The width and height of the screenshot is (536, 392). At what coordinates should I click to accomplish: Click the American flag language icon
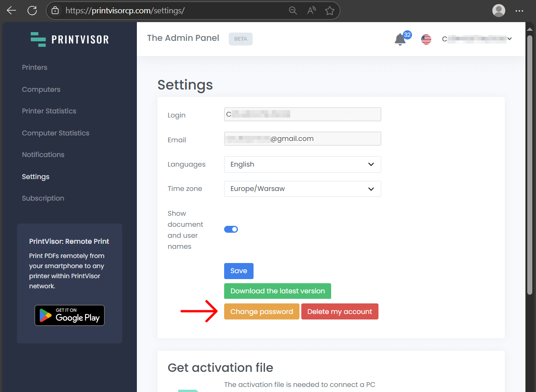(x=426, y=39)
